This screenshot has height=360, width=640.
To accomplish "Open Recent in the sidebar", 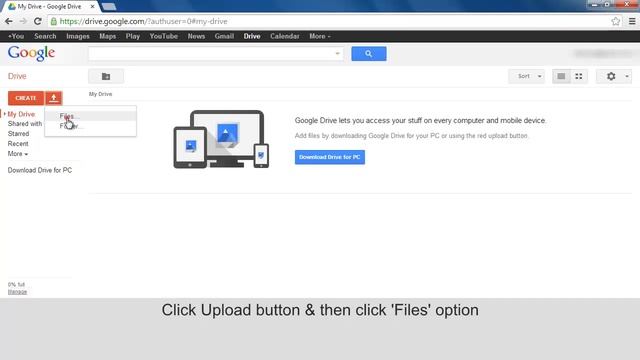I will coord(18,144).
